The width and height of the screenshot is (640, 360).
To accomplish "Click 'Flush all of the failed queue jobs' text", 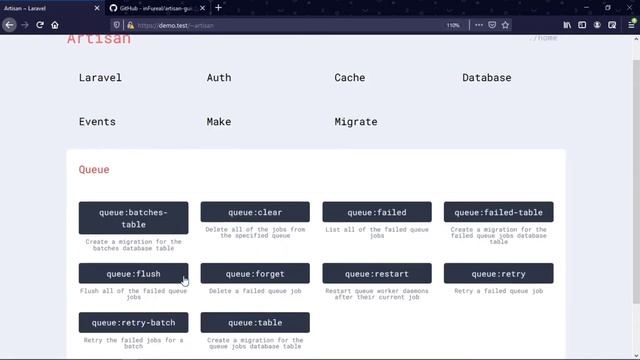I will 133,294.
